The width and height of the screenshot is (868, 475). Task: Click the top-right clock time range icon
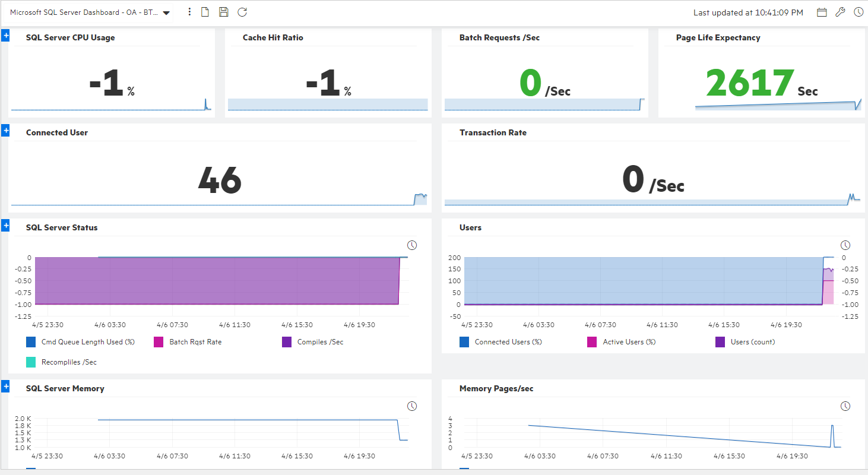coord(859,12)
